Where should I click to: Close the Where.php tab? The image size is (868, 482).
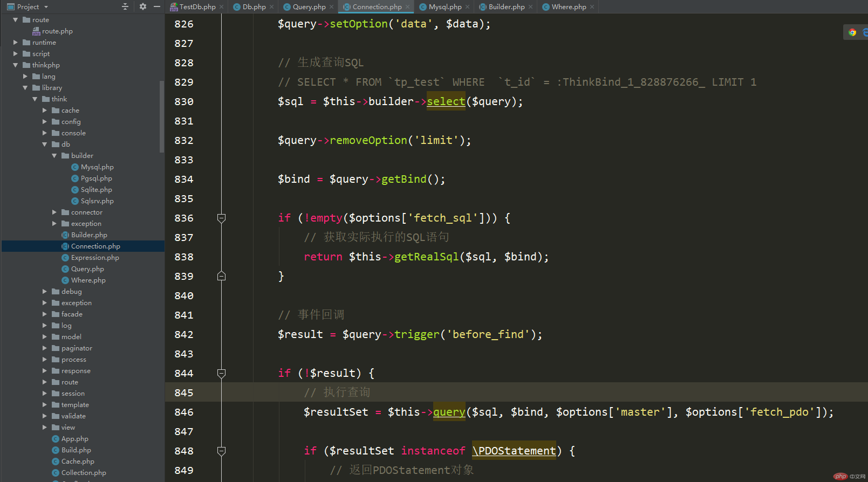pyautogui.click(x=592, y=7)
